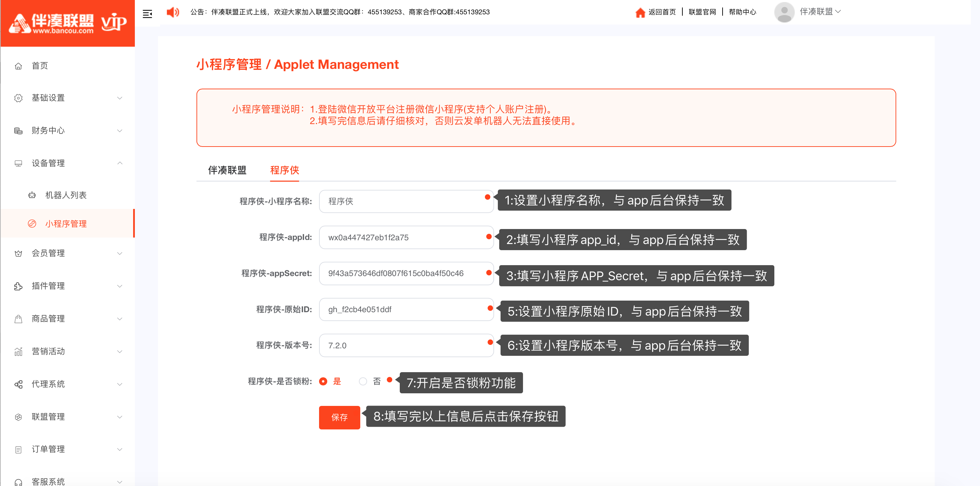Screen dimensions: 980x486
Task: Open the 会员管理 menu label
Action: [48, 253]
